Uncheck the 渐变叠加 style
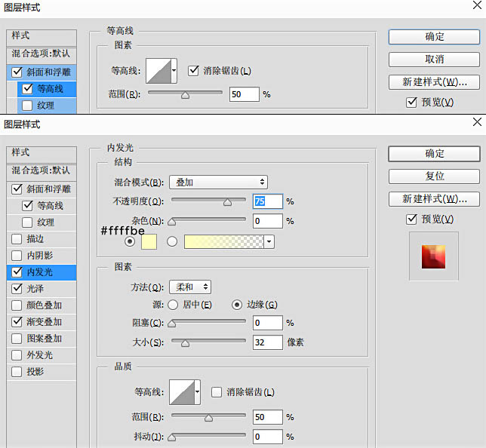Image resolution: width=486 pixels, height=448 pixels. (17, 321)
